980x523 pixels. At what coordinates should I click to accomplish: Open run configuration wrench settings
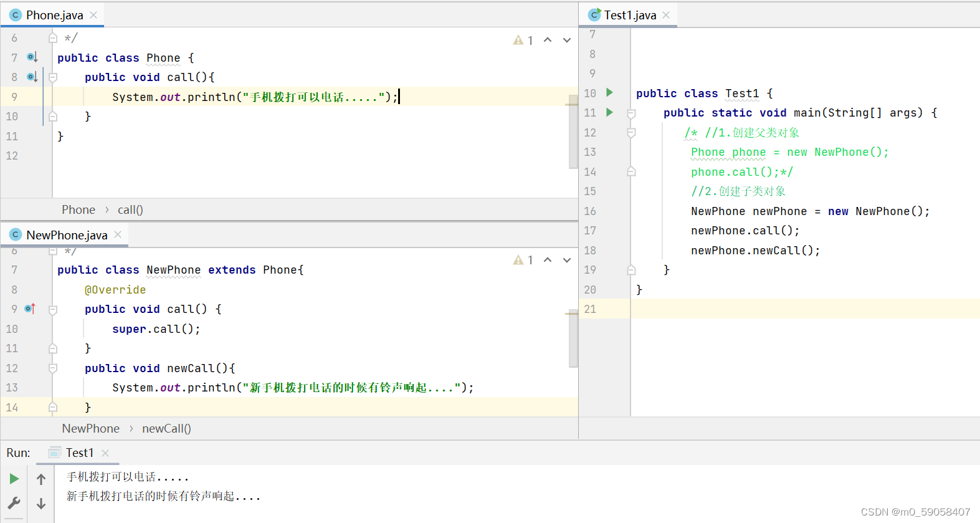click(x=14, y=502)
